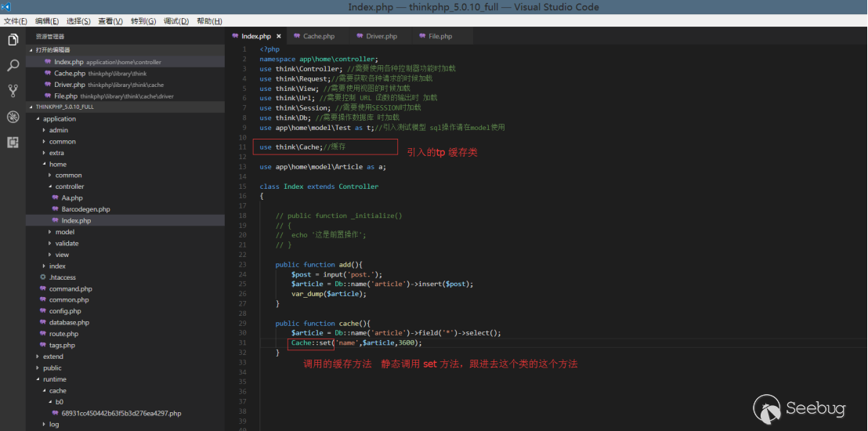This screenshot has height=431, width=868.
Task: Close the Index.php editor tab
Action: pos(278,37)
